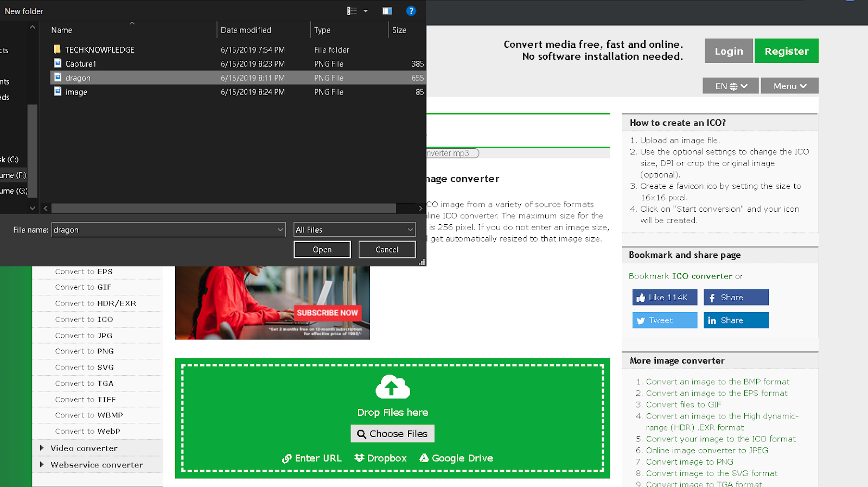
Task: Share via LinkedIn button
Action: pyautogui.click(x=736, y=320)
